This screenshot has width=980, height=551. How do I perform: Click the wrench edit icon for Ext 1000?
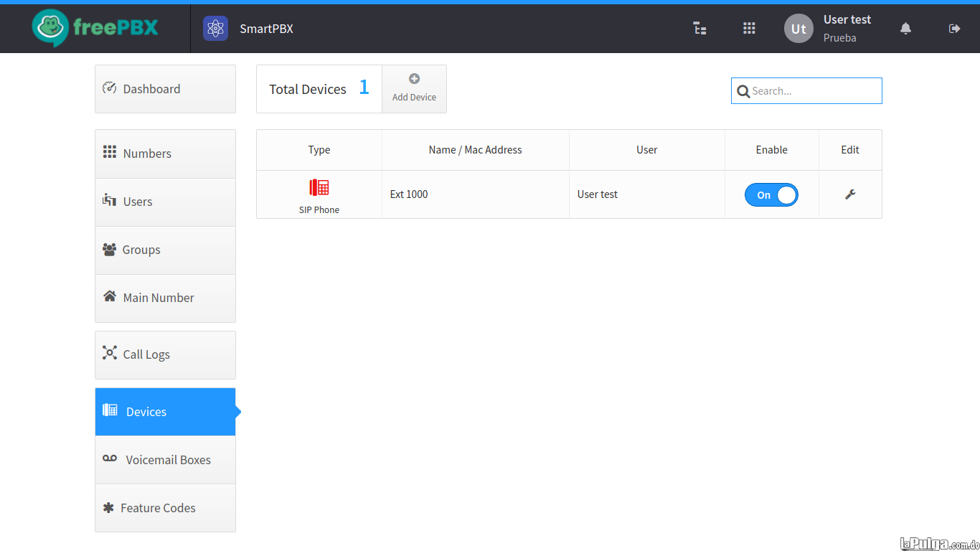pos(850,194)
